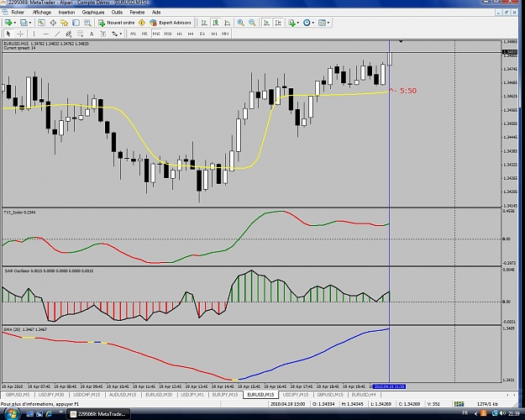Open the Aide menu
Viewport: 525px width, 420px height.
coord(156,13)
